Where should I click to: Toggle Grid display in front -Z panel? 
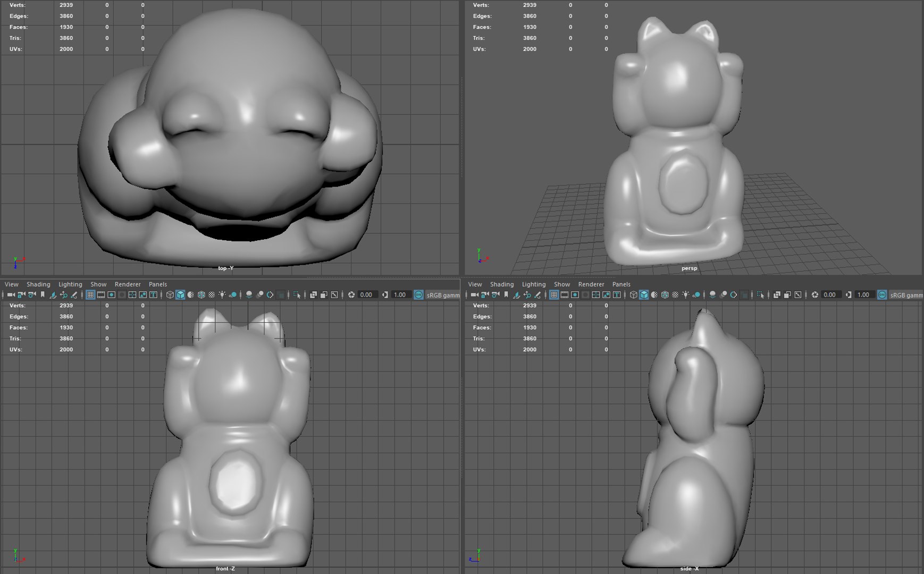click(90, 295)
